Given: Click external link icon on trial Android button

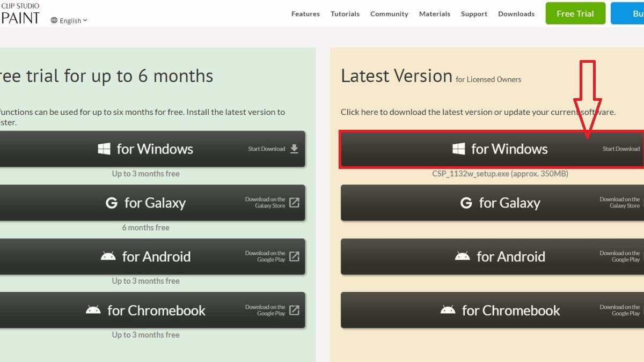Looking at the screenshot, I should (x=294, y=256).
